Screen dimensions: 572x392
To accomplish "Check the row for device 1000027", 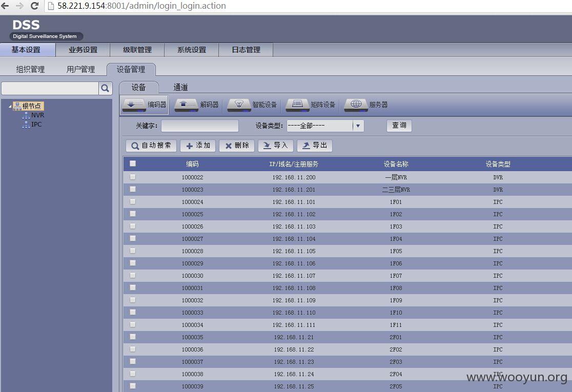I will click(x=133, y=238).
